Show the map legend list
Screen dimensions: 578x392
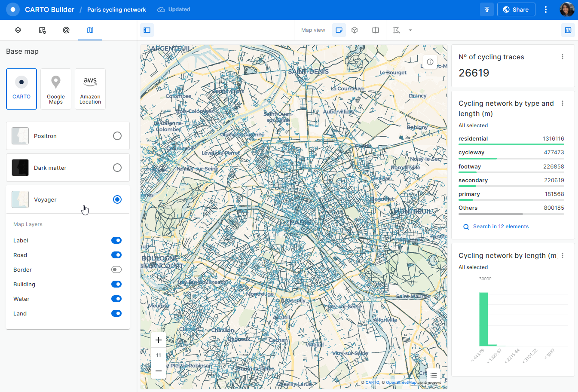click(433, 375)
